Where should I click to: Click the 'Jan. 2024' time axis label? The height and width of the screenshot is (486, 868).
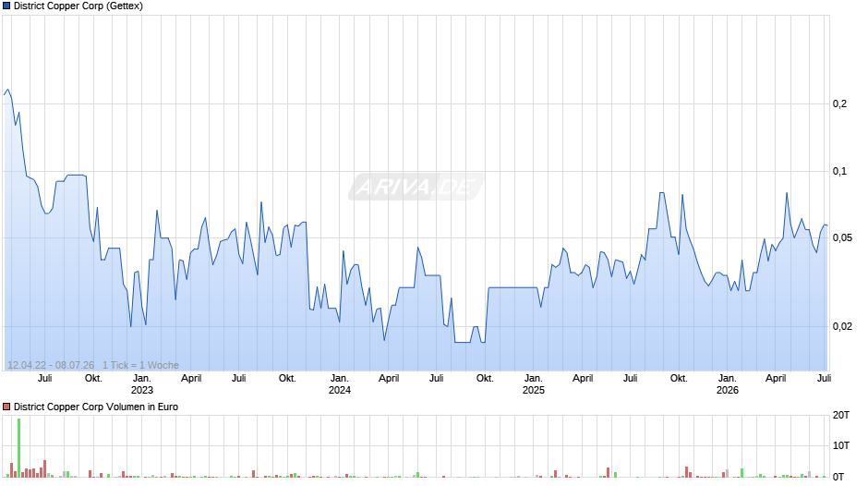(339, 384)
